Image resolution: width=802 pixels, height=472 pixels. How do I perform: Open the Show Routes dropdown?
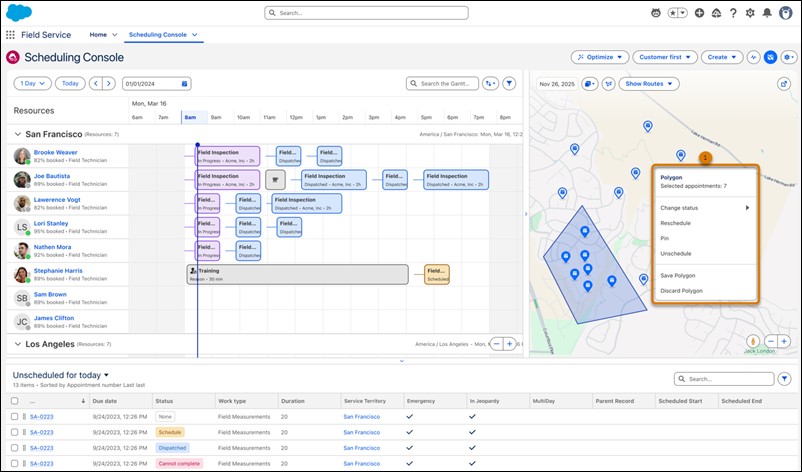coord(649,84)
